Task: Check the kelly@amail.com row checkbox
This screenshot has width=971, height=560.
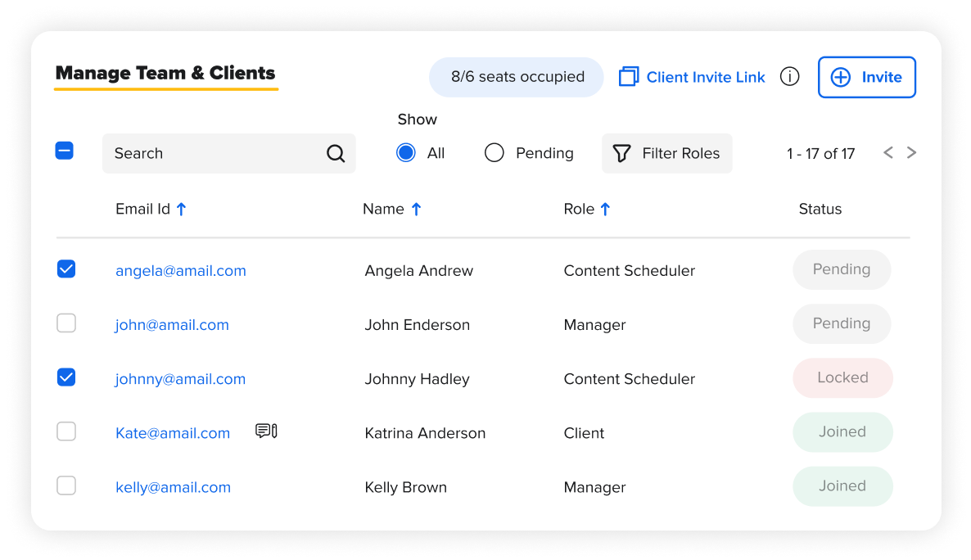Action: point(66,485)
